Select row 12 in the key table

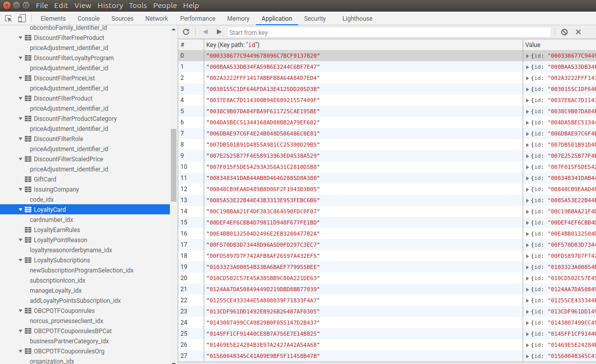(263, 189)
